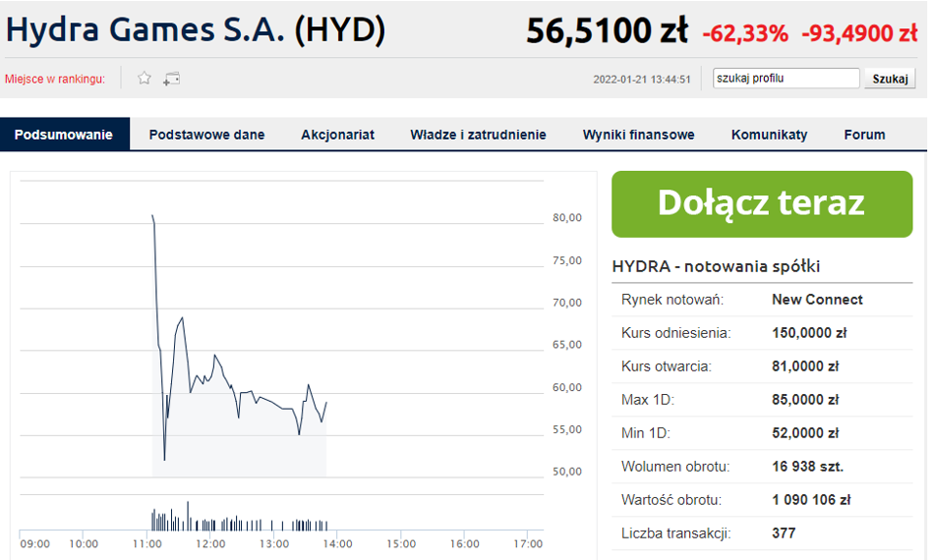Click the Liczba transakcji label
This screenshot has height=560, width=932.
click(675, 533)
